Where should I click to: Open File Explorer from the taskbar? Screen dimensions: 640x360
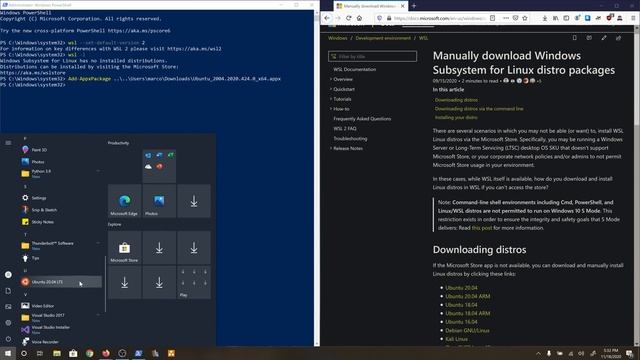coord(57,353)
